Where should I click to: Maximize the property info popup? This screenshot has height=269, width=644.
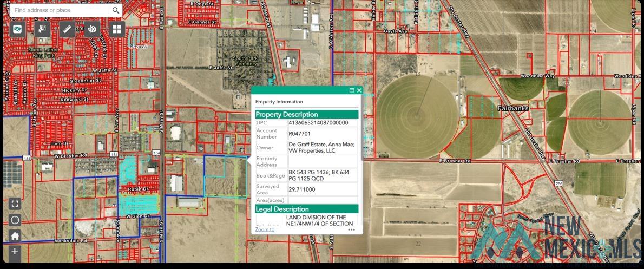[352, 90]
